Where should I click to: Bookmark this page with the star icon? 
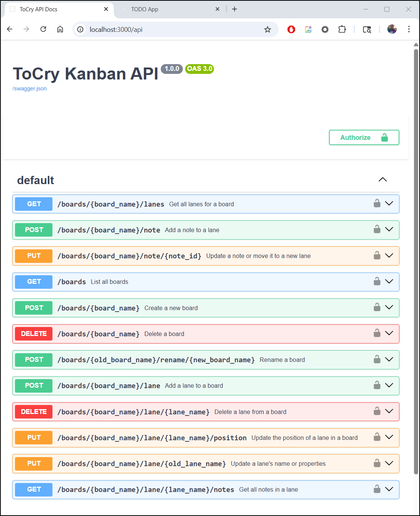pyautogui.click(x=268, y=29)
